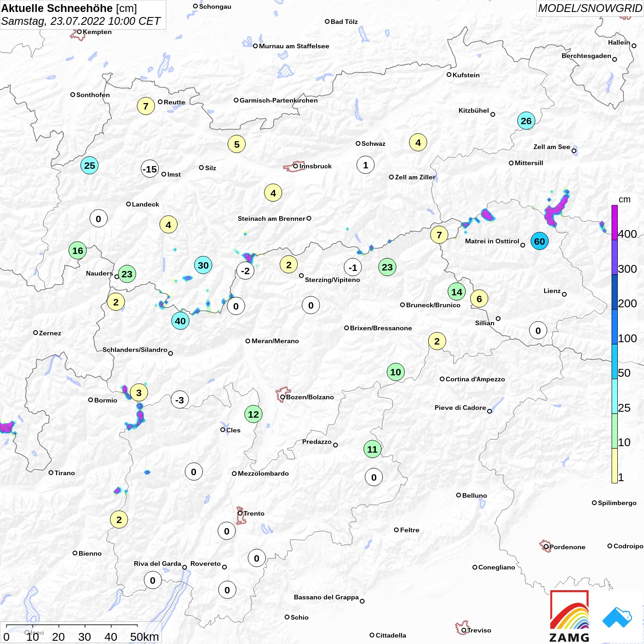Select the station marker showing 14
The width and height of the screenshot is (644, 644).
click(457, 292)
